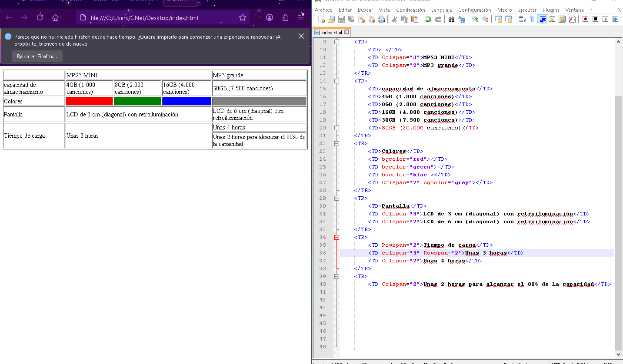Collapse the TR block at line 9
This screenshot has width=623, height=364.
pos(336,42)
